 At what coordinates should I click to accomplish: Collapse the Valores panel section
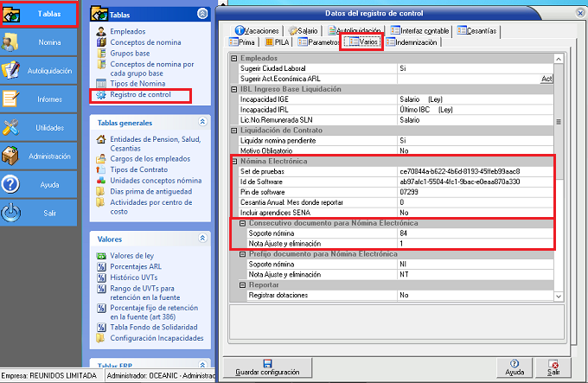(x=202, y=238)
